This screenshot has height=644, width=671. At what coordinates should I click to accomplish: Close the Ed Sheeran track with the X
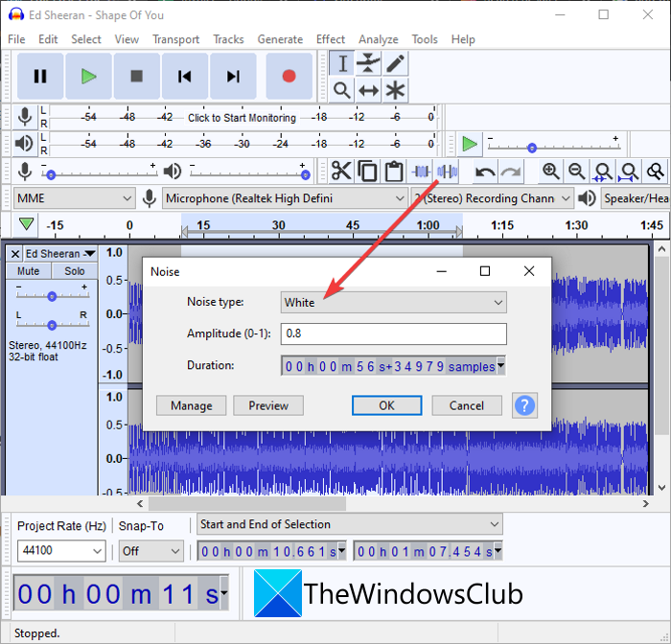pos(15,254)
